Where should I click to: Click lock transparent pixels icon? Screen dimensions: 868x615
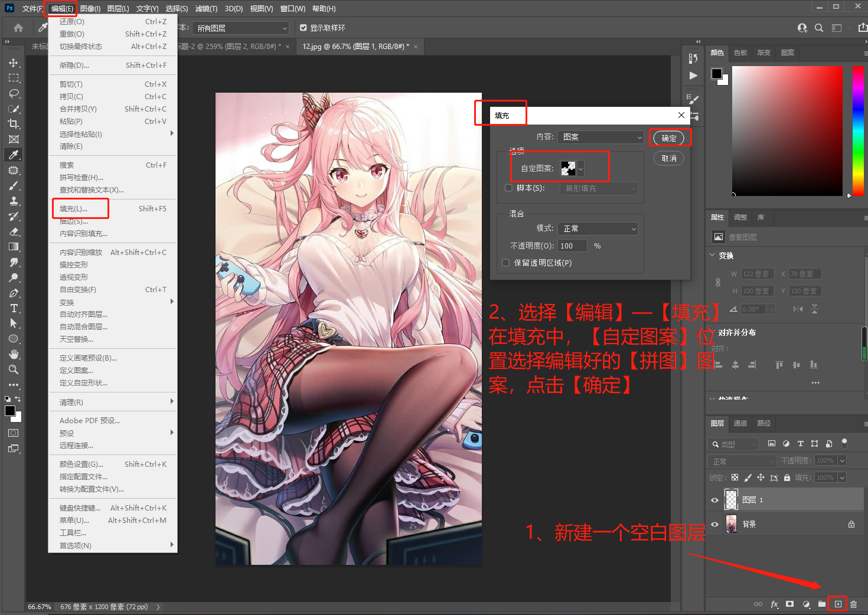coord(735,477)
